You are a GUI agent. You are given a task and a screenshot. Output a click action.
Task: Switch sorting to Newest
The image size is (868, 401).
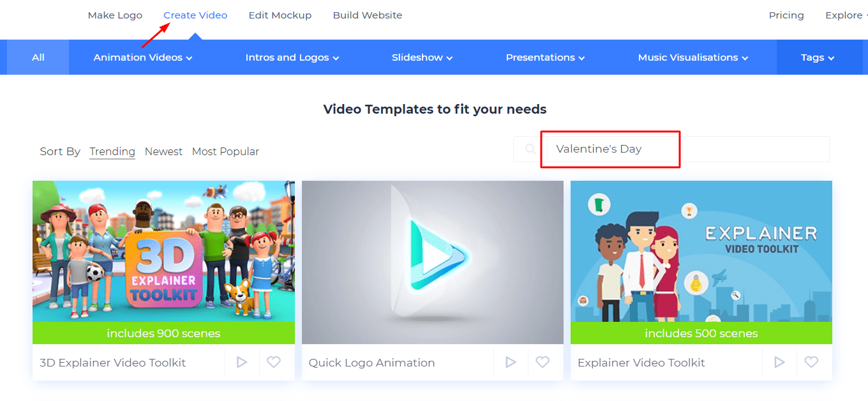pos(163,151)
